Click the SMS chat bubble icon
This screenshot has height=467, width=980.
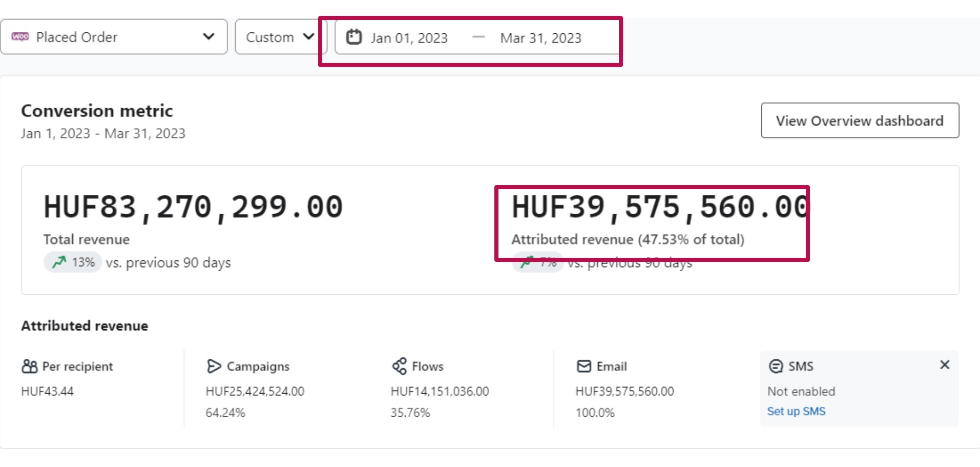click(x=776, y=366)
